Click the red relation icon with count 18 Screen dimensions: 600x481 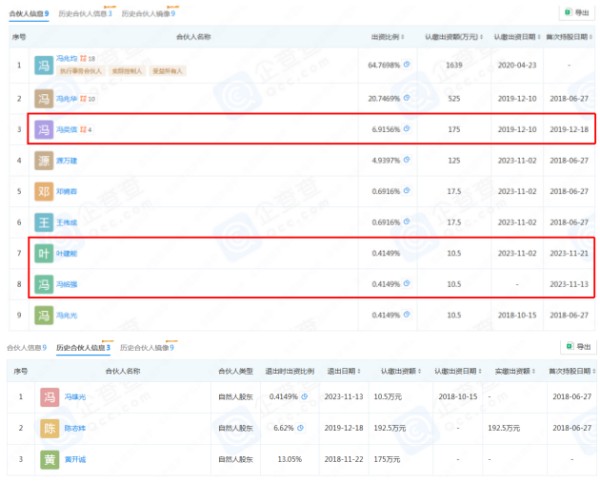(83, 58)
